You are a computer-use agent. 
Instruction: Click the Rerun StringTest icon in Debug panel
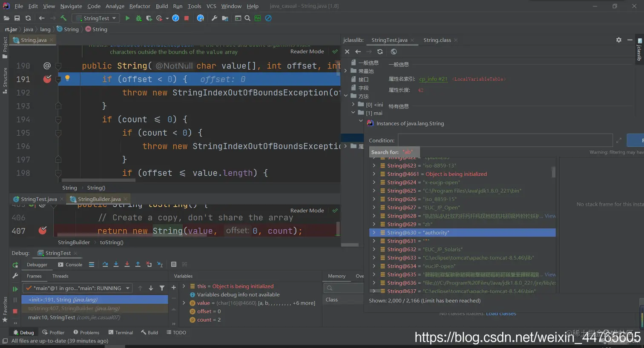pyautogui.click(x=15, y=265)
